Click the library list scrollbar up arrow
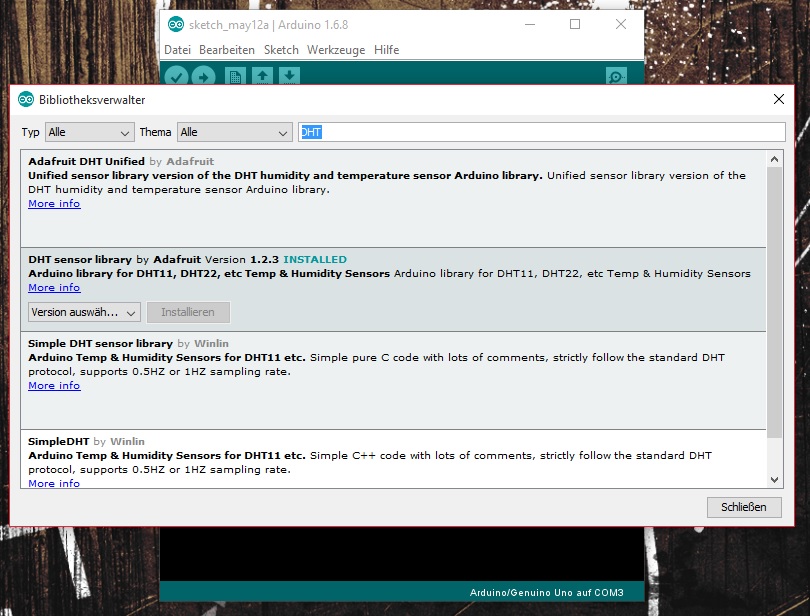The height and width of the screenshot is (616, 810). [774, 159]
